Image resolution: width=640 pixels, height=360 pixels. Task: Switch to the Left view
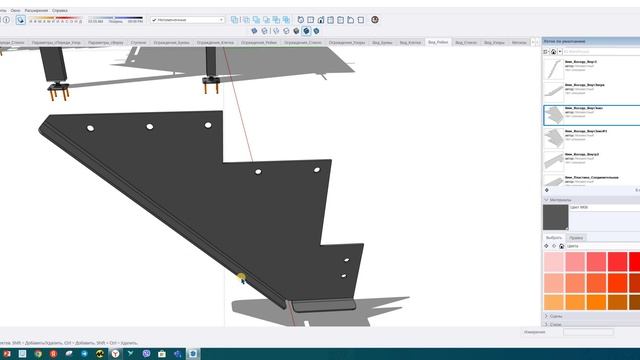pyautogui.click(x=351, y=20)
